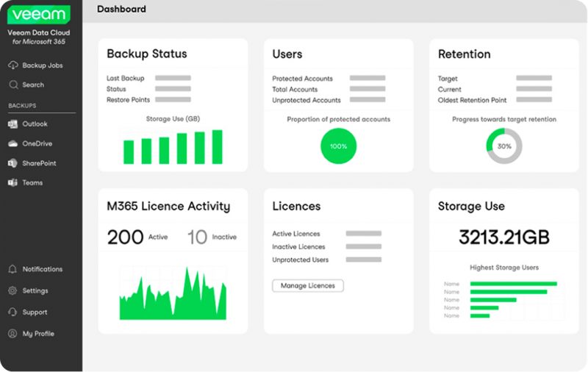Click the M365 Licence Activity area chart

coord(173,293)
